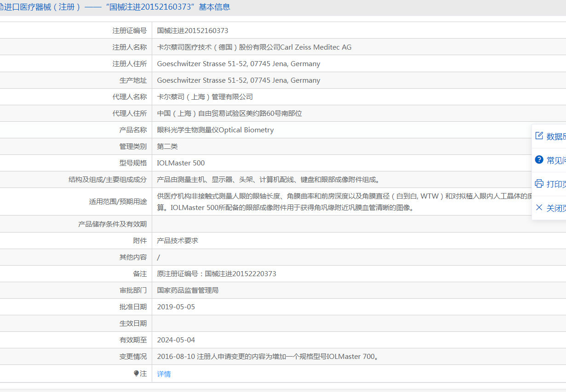The height and width of the screenshot is (392, 566).
Task: Click the 代理人名称 field label
Action: coord(130,97)
